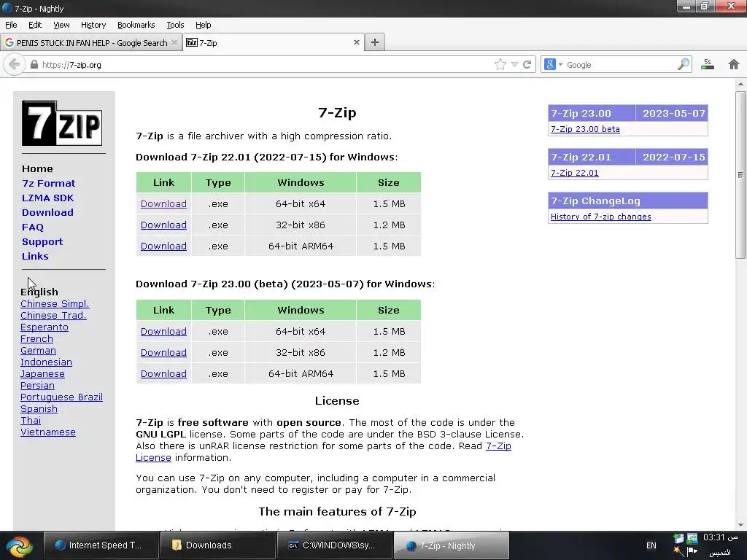Image resolution: width=747 pixels, height=560 pixels.
Task: Switch to C:\WINDOWS command prompt taskbar window
Action: (334, 545)
